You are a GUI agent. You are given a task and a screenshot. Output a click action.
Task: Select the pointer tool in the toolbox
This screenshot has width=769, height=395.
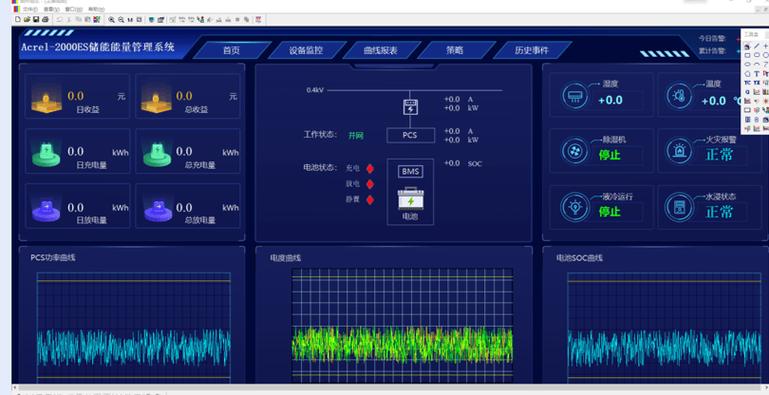tap(747, 46)
